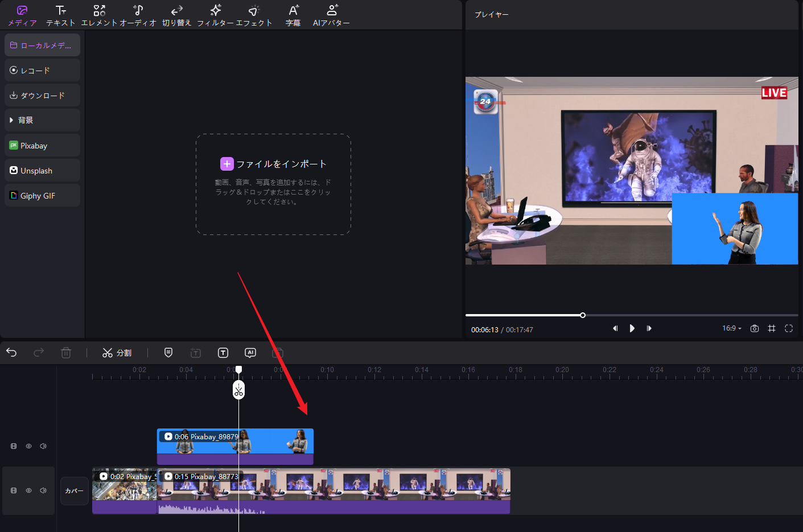The height and width of the screenshot is (532, 803).
Task: Click the プレイヤー panel title
Action: pos(492,15)
